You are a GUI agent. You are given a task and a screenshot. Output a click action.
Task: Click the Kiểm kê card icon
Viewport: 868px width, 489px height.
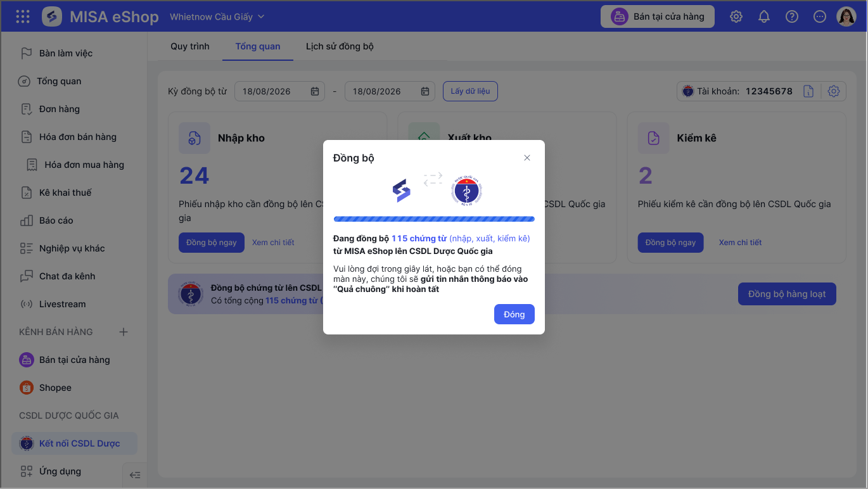click(653, 137)
